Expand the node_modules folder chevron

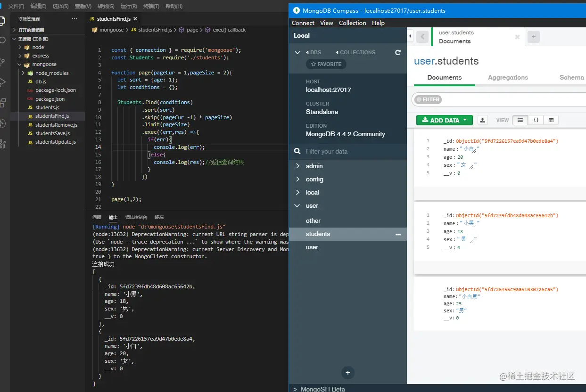(x=23, y=73)
